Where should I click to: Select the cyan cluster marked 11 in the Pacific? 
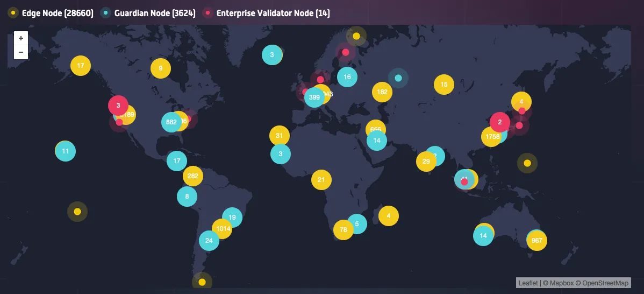pyautogui.click(x=66, y=151)
